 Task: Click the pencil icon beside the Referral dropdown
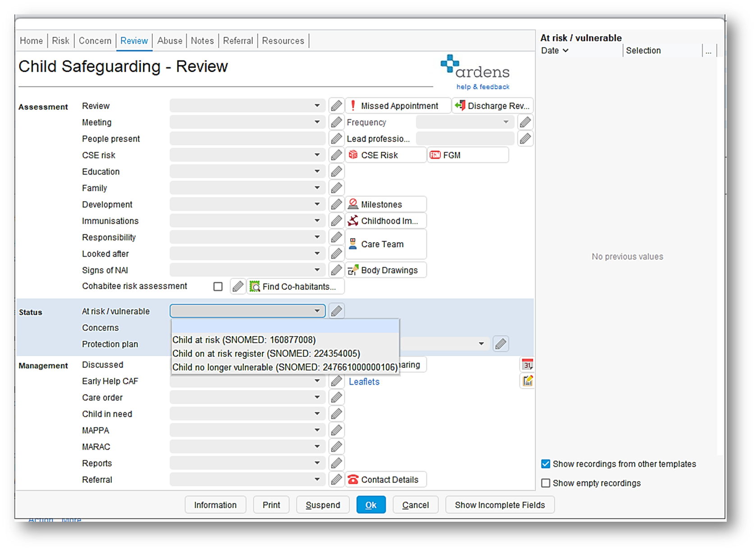point(336,480)
